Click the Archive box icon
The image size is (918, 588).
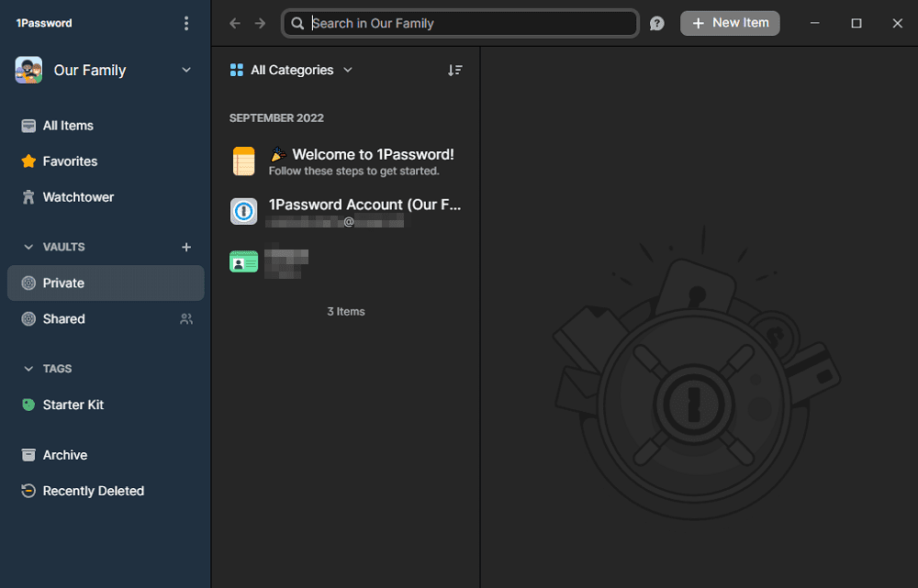[28, 455]
